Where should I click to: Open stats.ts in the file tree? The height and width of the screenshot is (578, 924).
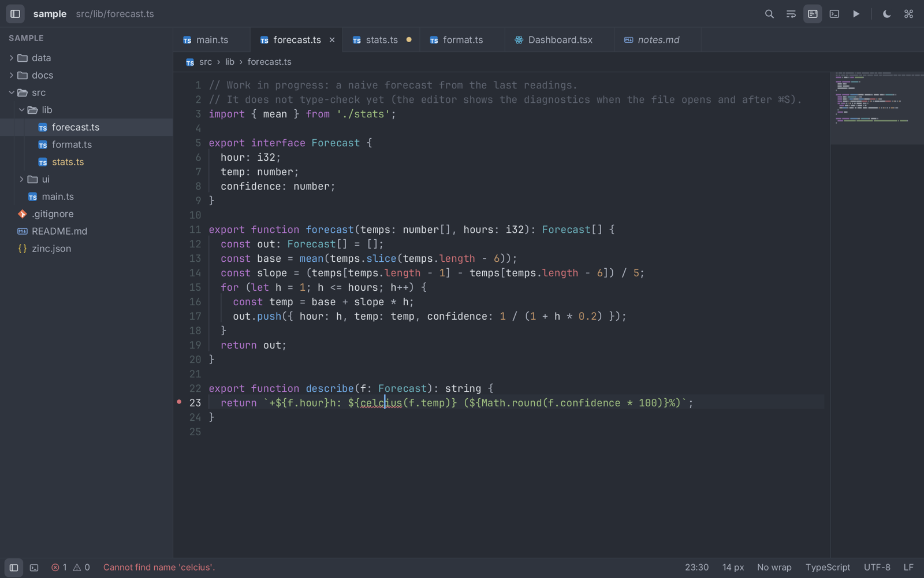coord(87,162)
